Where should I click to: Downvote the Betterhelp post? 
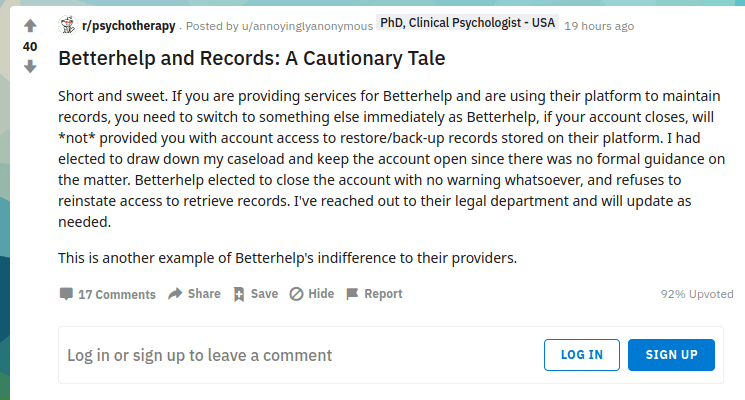click(29, 66)
